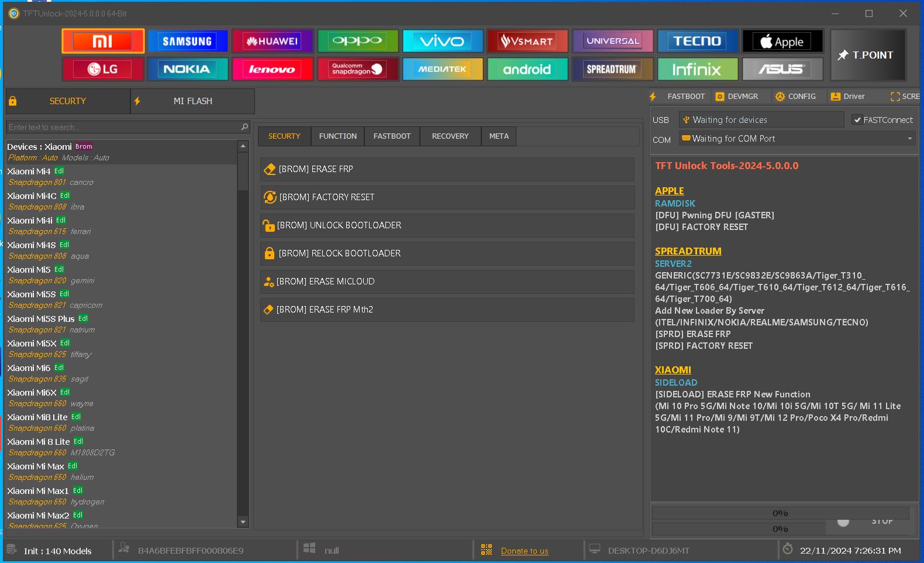Select the Tecno brand button
Screen dimensions: 924x563
coord(698,41)
